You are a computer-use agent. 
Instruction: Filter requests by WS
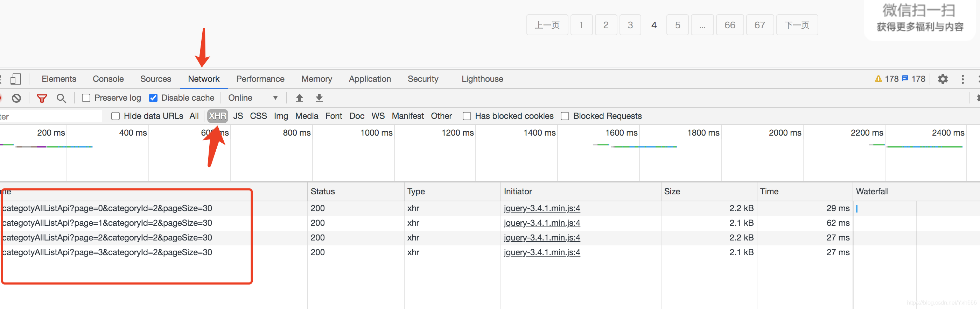[x=378, y=116]
